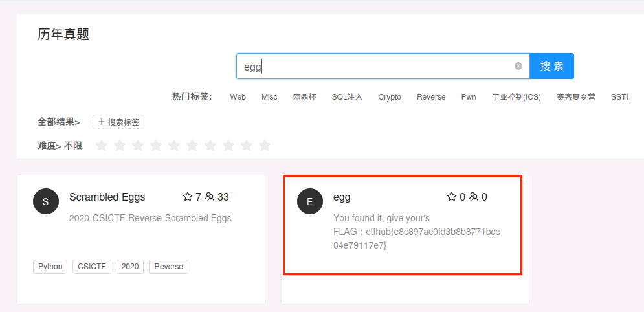Click the 搜索标签 add tag button
The image size is (644, 312).
[x=118, y=122]
